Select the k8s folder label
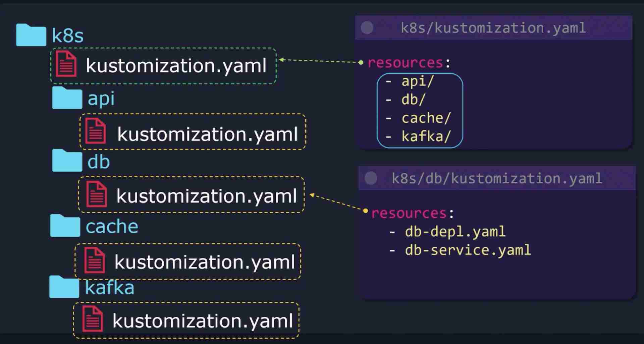The image size is (644, 344). tap(67, 36)
